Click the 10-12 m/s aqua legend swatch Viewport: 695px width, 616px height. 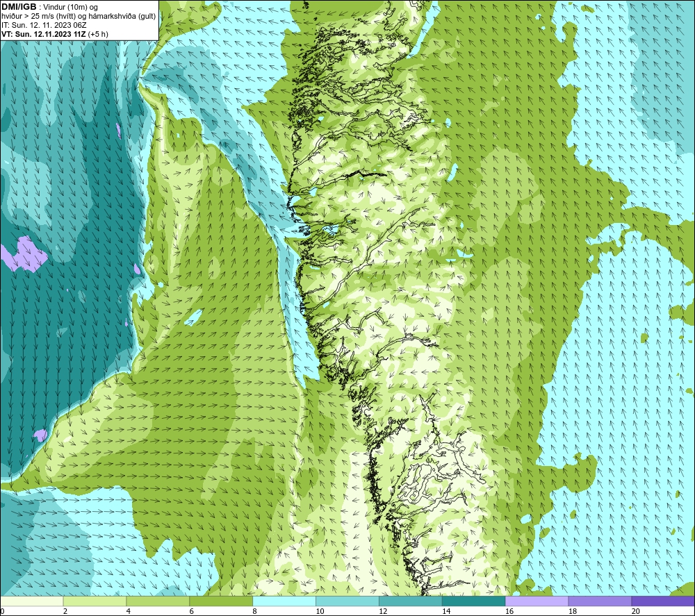[x=347, y=601]
